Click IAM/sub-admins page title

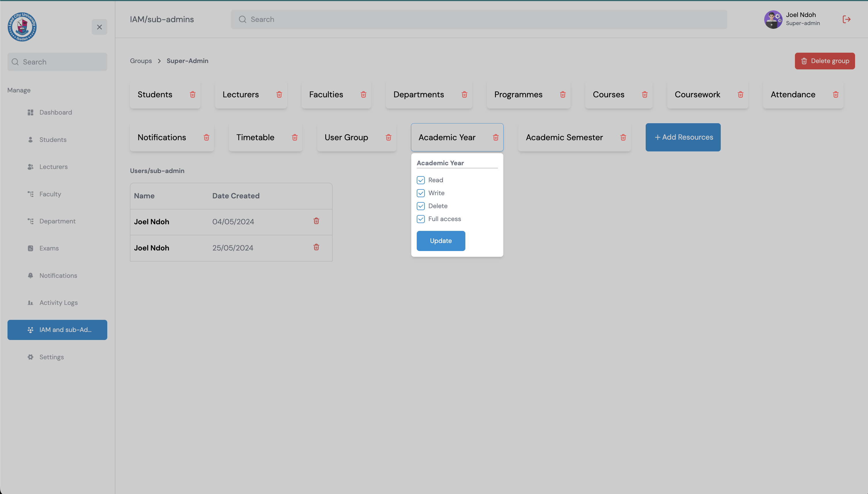tap(162, 19)
